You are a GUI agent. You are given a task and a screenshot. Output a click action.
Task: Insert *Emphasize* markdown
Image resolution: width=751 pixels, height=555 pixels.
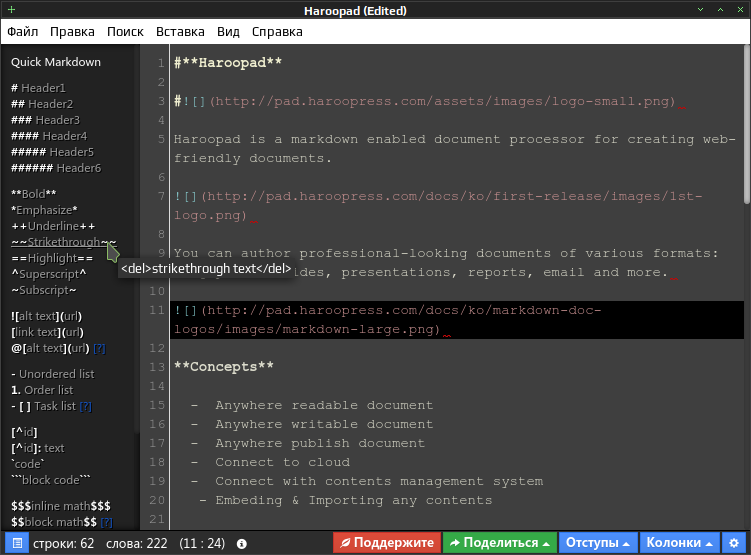[44, 210]
